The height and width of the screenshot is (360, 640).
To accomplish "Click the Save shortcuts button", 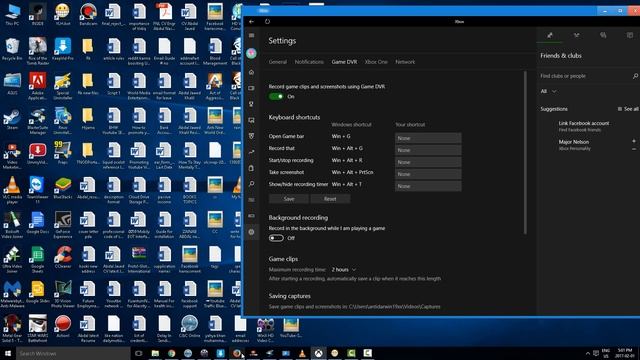I will tap(289, 199).
